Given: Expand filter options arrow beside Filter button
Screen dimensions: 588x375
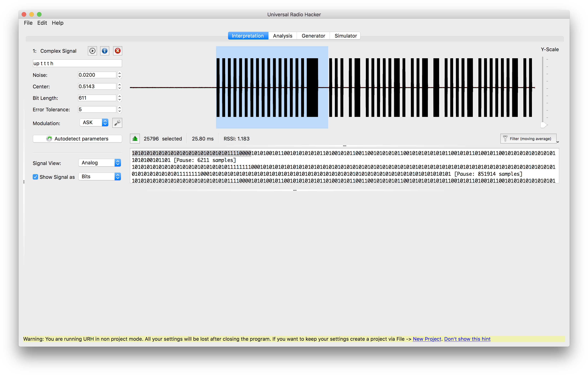Looking at the screenshot, I should tap(558, 142).
